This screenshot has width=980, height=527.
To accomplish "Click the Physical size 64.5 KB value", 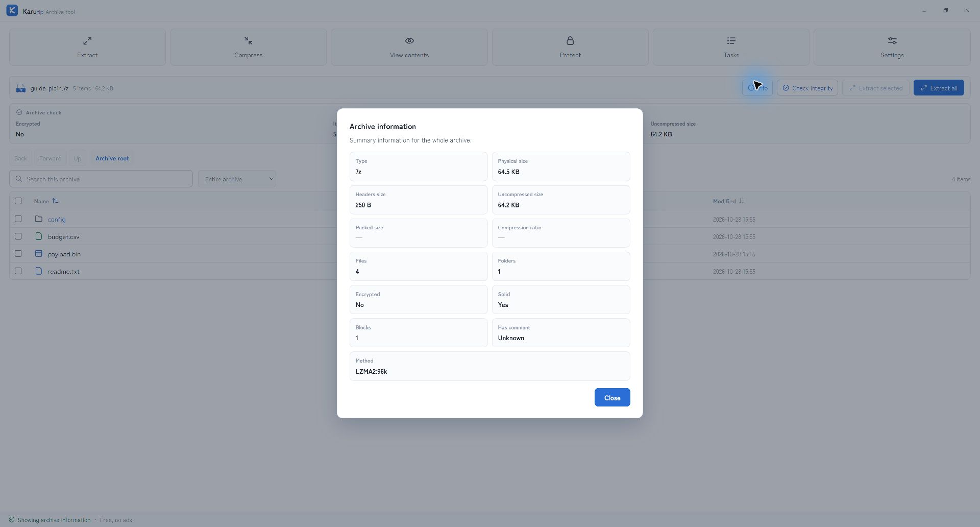I will tap(508, 172).
